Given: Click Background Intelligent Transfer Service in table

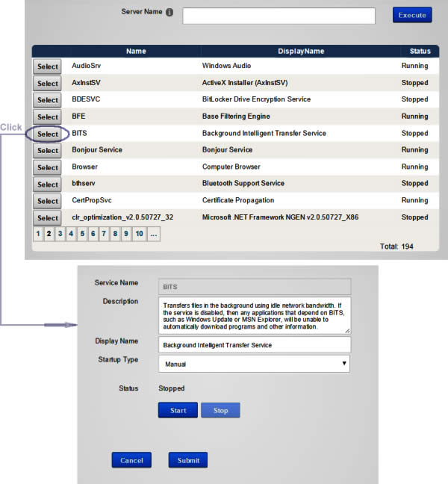Looking at the screenshot, I should click(x=264, y=134).
